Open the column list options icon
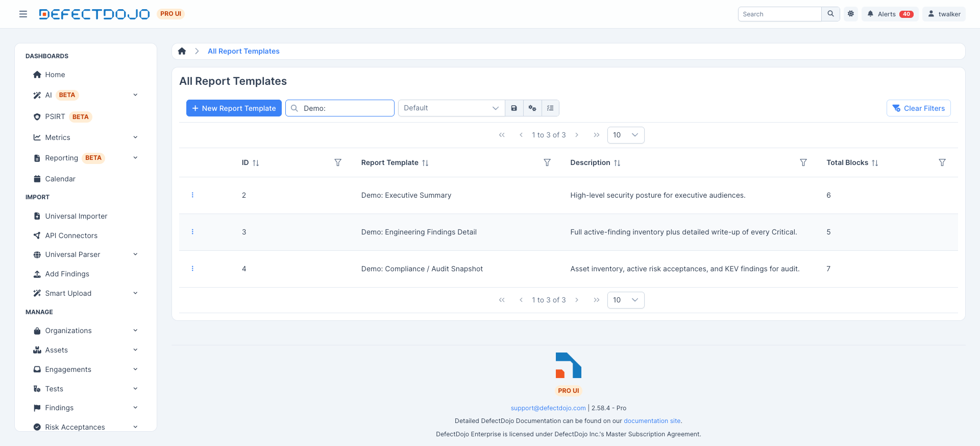980x446 pixels. (550, 108)
